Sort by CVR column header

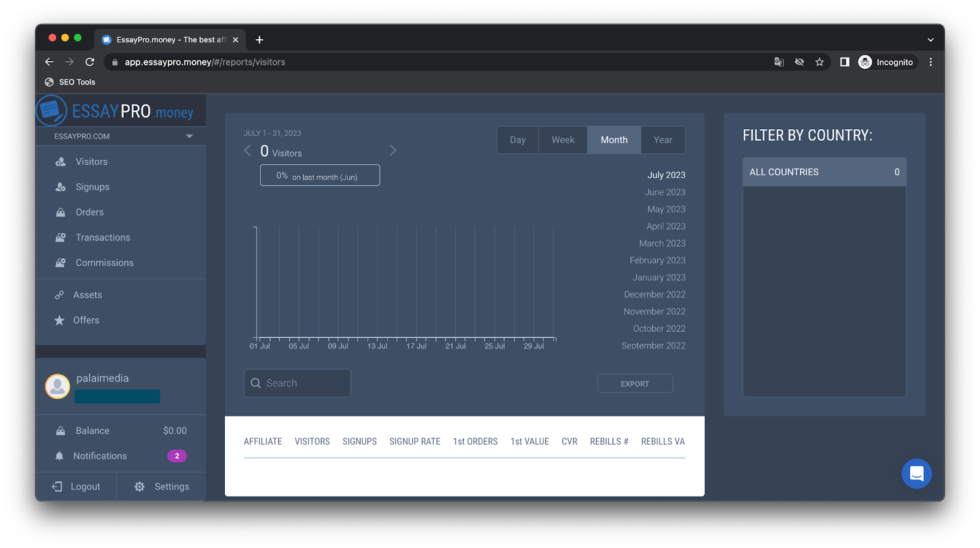tap(570, 441)
